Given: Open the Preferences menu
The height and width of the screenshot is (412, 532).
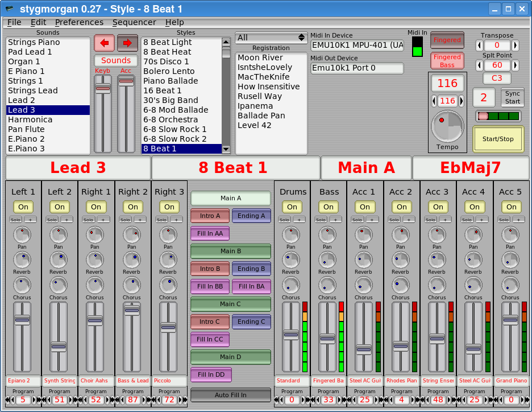Looking at the screenshot, I should pyautogui.click(x=79, y=22).
